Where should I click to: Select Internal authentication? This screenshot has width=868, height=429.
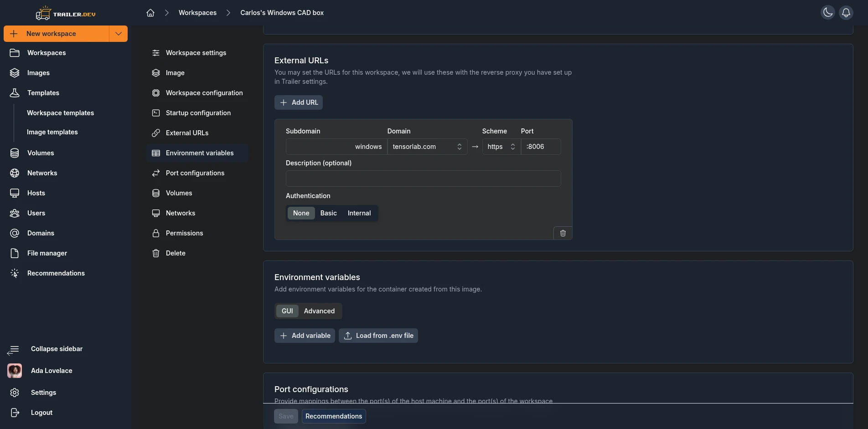click(x=359, y=213)
